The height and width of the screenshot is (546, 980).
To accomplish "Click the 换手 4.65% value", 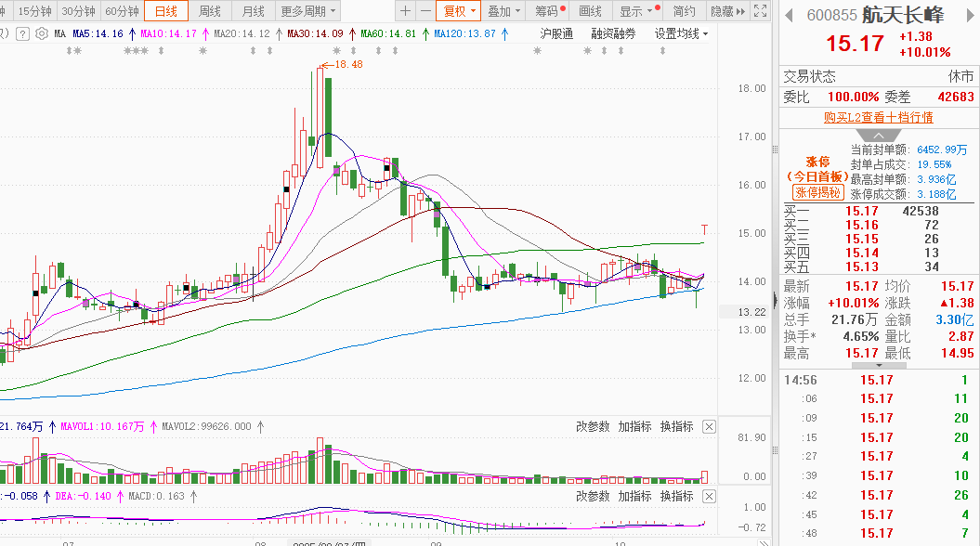I will (860, 337).
